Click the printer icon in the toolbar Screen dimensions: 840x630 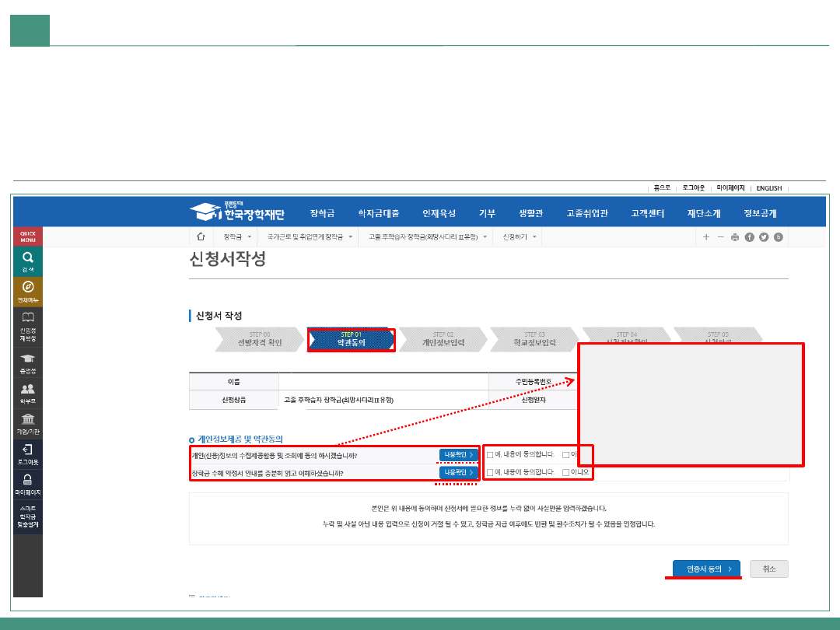735,237
